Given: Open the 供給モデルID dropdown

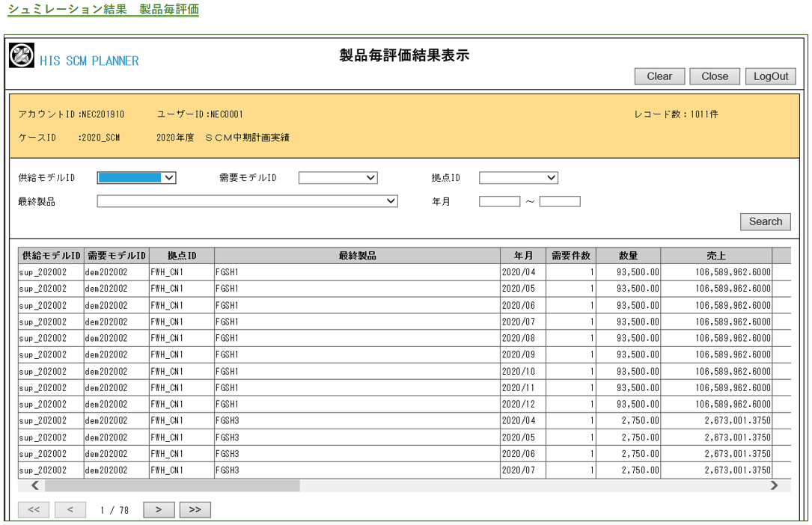Looking at the screenshot, I should click(136, 177).
